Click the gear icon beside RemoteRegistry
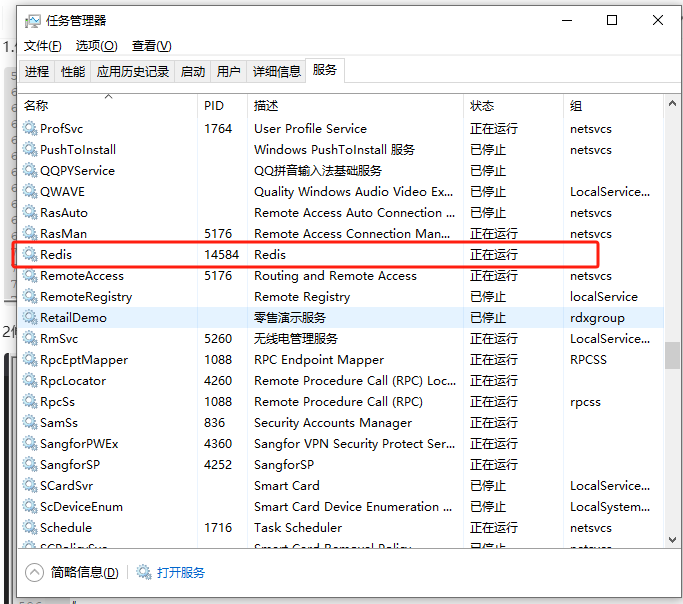The width and height of the screenshot is (683, 604). pyautogui.click(x=30, y=296)
